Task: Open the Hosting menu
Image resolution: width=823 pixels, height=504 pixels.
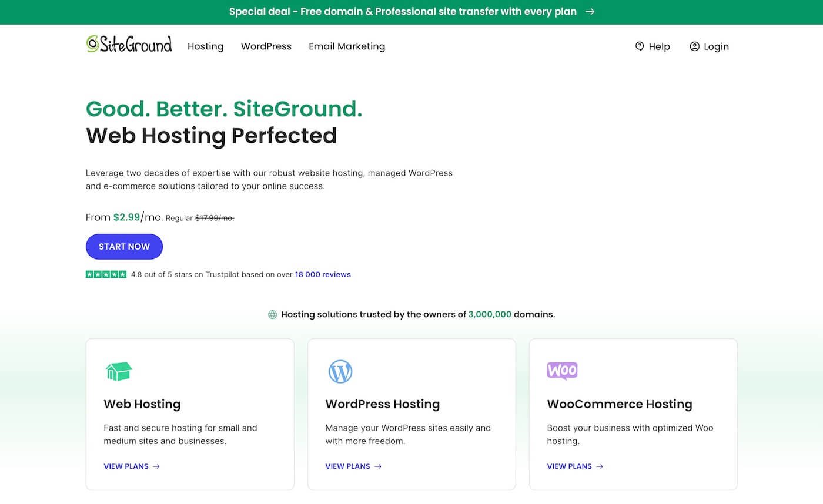Action: (x=206, y=46)
